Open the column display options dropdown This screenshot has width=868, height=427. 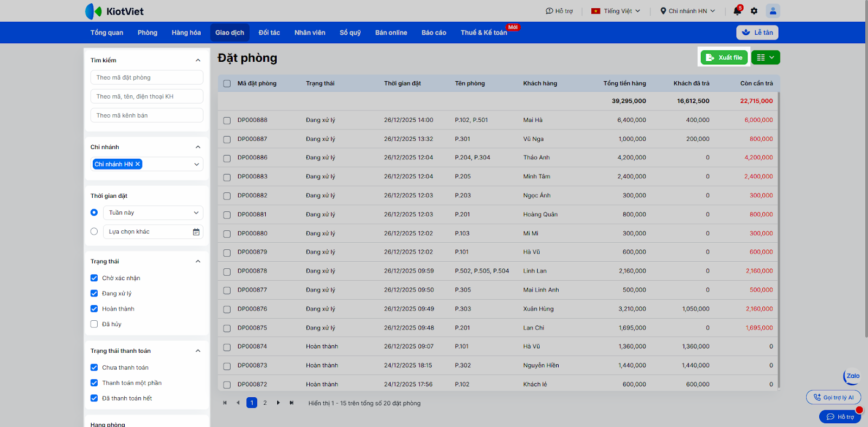tap(765, 57)
